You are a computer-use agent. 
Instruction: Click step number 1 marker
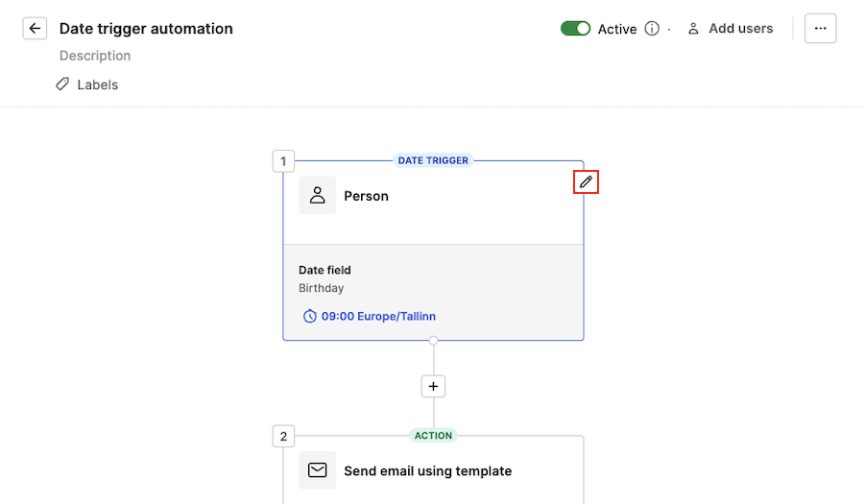pyautogui.click(x=283, y=161)
